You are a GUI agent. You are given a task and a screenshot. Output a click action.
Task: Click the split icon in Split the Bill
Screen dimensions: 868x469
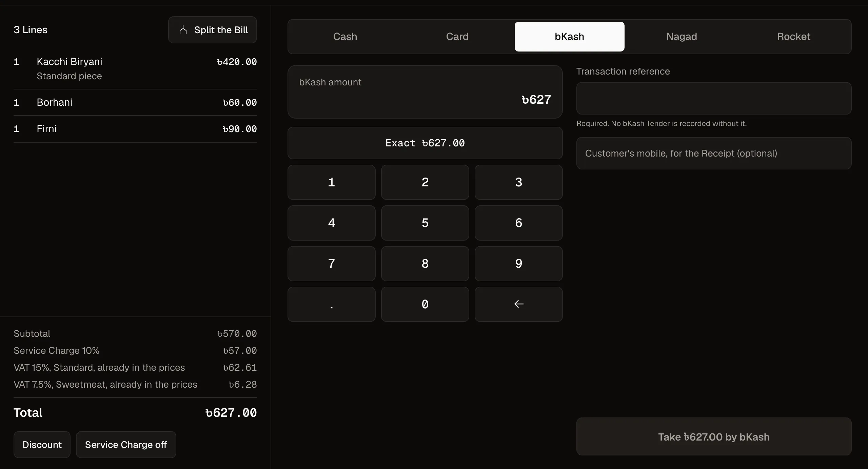pos(183,30)
